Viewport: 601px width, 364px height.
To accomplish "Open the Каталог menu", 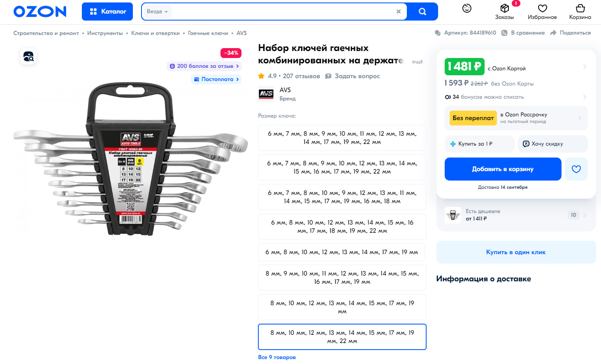I will point(107,12).
